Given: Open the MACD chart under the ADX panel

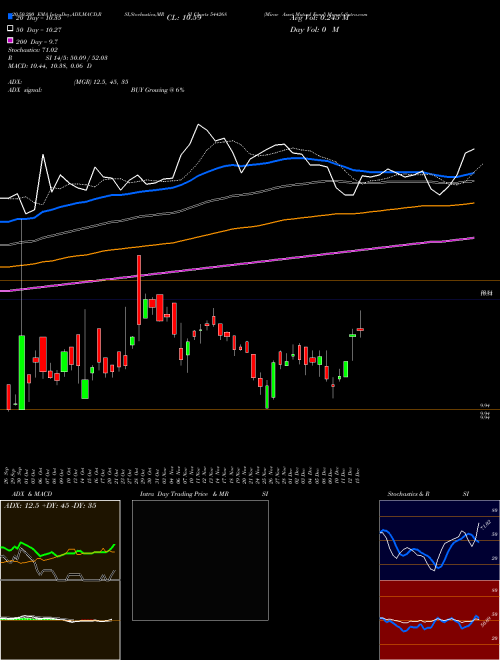Looking at the screenshot, I should (60, 620).
